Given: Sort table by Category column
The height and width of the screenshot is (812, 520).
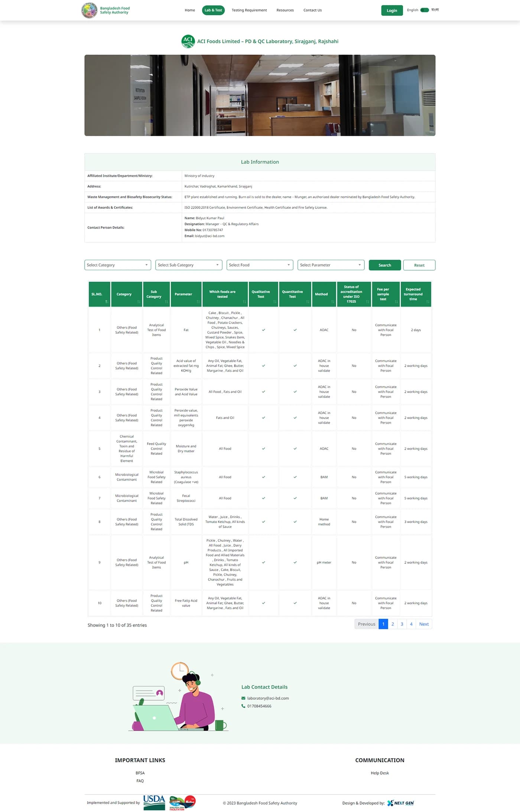Looking at the screenshot, I should tap(139, 301).
